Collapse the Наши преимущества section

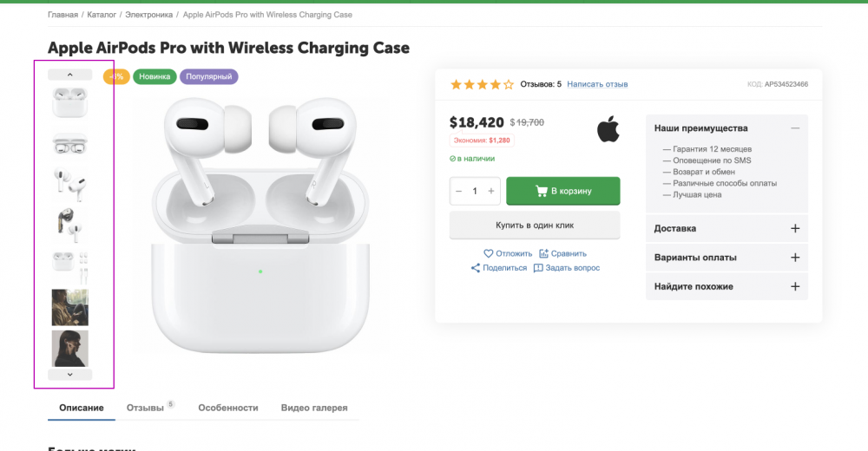pos(794,128)
